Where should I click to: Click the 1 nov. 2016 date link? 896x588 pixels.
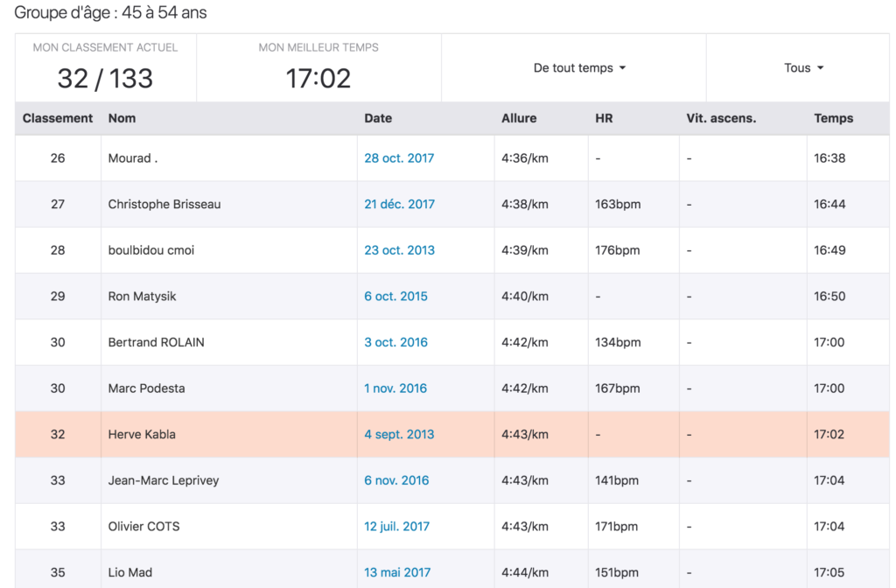[x=395, y=388]
